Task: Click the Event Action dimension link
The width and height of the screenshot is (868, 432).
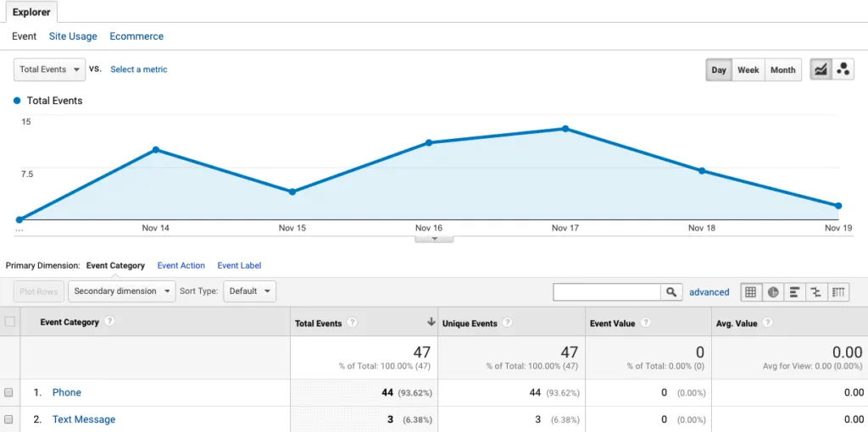Action: tap(181, 266)
